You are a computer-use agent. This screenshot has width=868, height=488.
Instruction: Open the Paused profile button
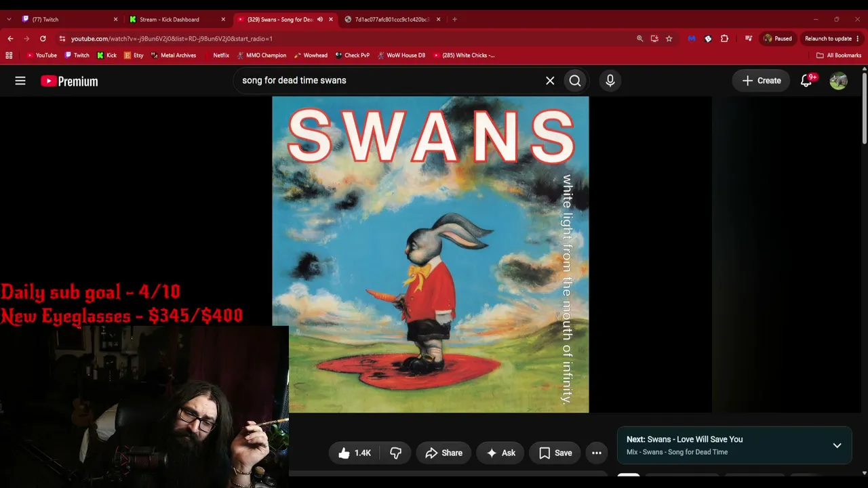[x=777, y=39]
